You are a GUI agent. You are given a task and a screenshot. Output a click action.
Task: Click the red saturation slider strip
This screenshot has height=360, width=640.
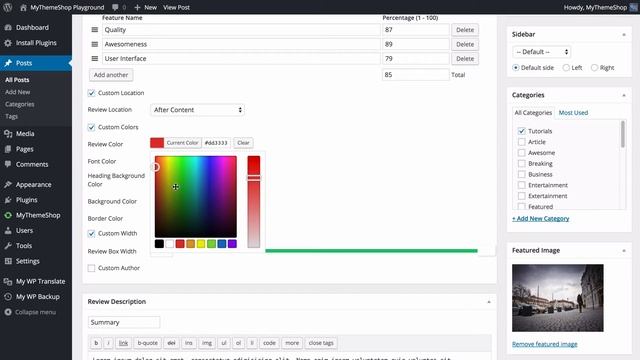[x=253, y=202]
